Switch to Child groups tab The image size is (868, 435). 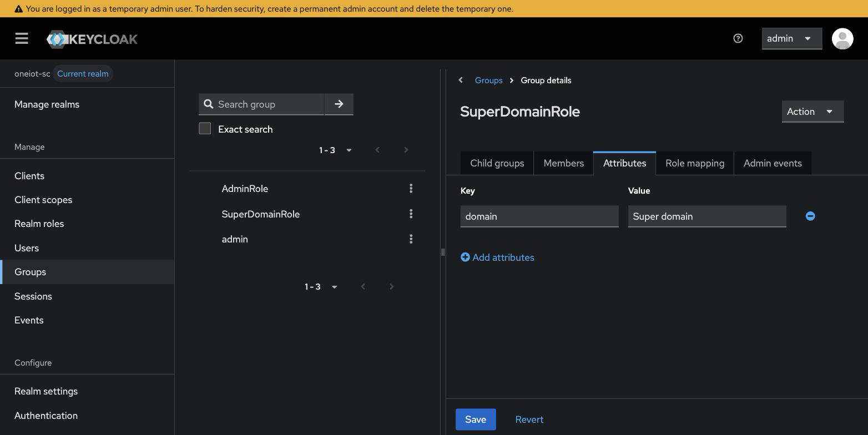[x=497, y=163]
